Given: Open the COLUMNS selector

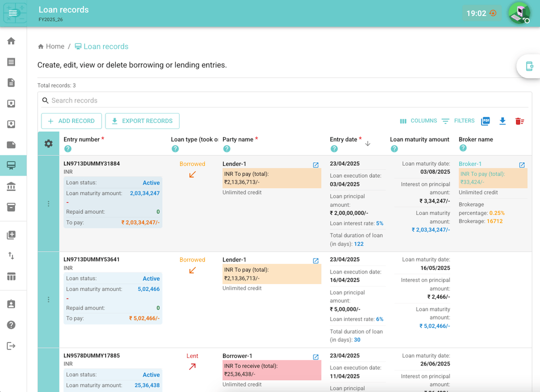Looking at the screenshot, I should click(418, 121).
